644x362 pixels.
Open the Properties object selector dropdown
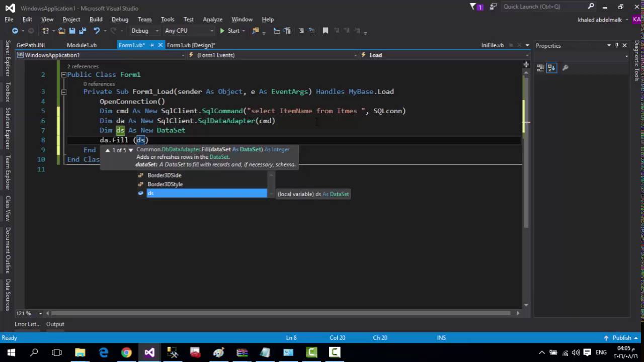pyautogui.click(x=626, y=56)
